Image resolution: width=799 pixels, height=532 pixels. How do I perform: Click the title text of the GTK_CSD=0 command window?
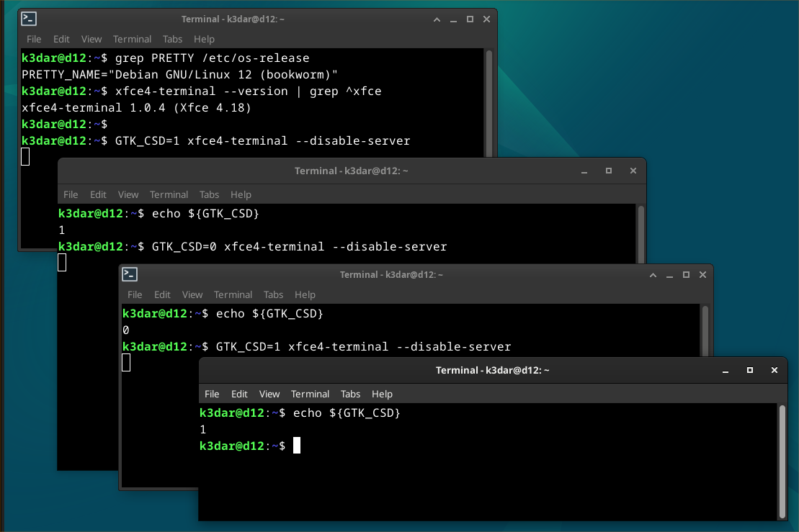(x=351, y=171)
